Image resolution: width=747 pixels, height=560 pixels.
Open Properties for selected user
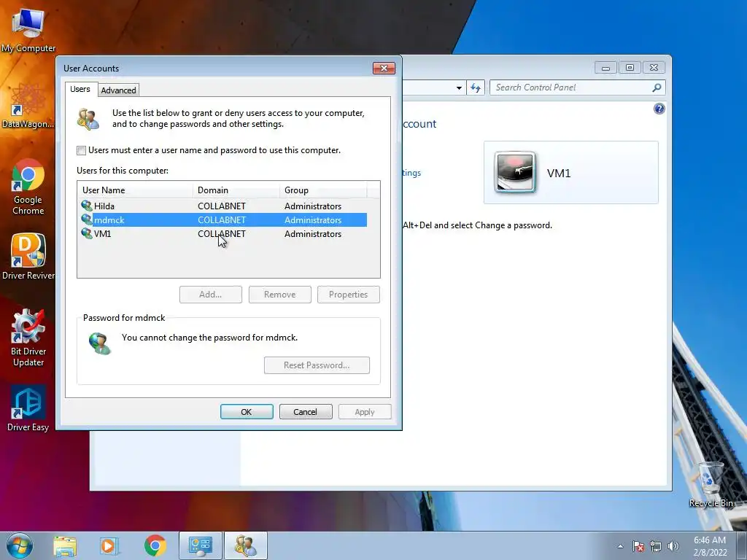tap(348, 295)
